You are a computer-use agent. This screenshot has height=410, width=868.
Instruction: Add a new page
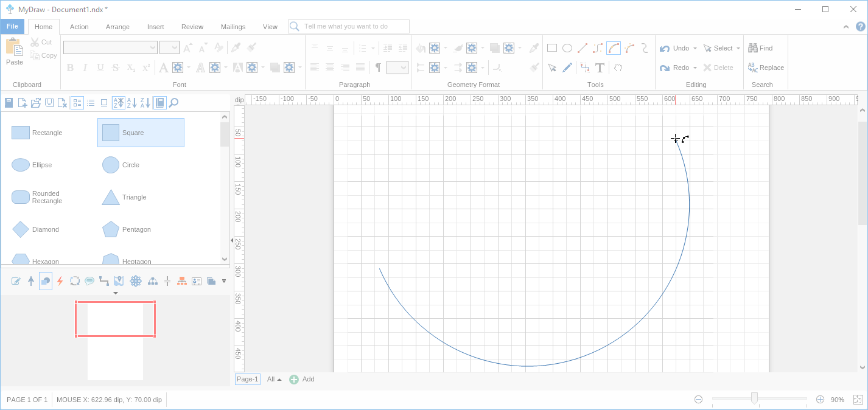pyautogui.click(x=302, y=379)
